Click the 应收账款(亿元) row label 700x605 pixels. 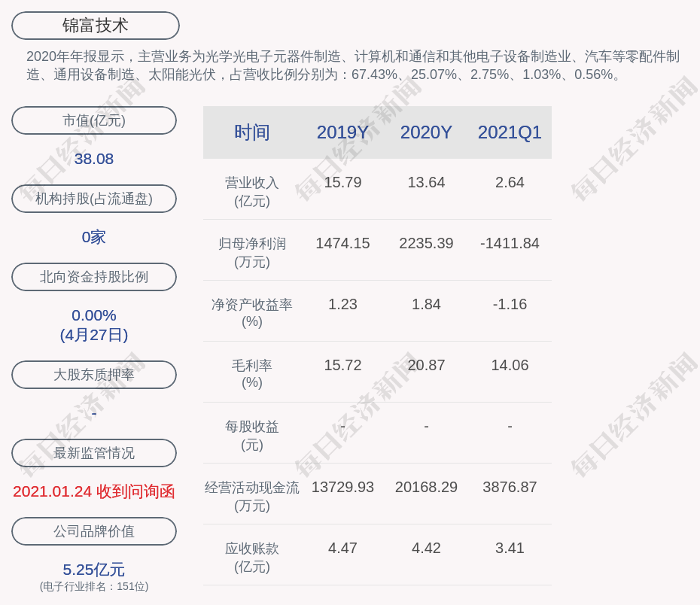coord(252,558)
